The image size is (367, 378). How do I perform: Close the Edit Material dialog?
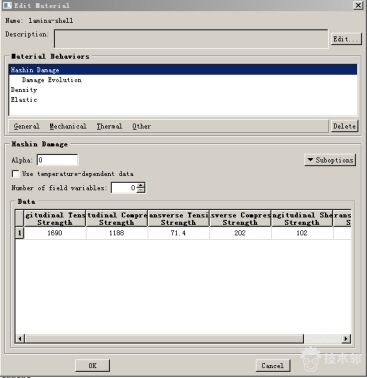point(358,5)
